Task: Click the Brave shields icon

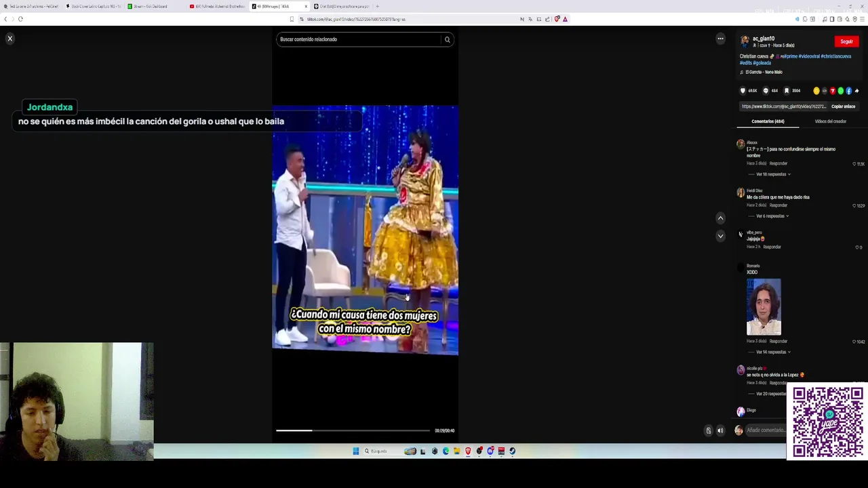Action: [557, 19]
